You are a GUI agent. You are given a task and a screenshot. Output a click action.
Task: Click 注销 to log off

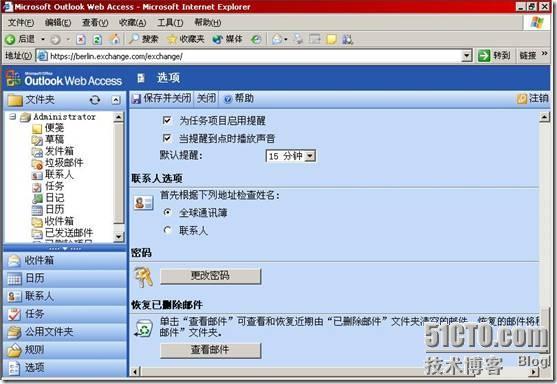click(x=532, y=98)
